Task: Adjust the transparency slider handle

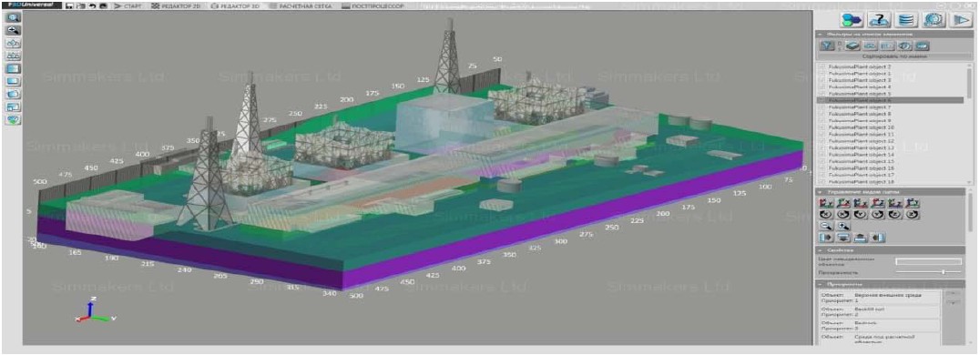Action: coord(944,272)
